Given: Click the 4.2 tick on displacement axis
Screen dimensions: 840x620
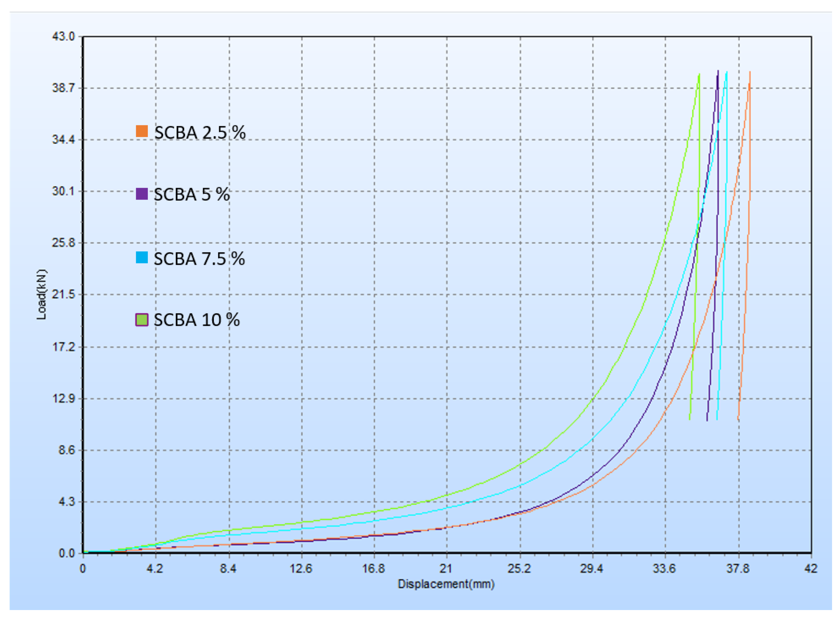Looking at the screenshot, I should (155, 568).
